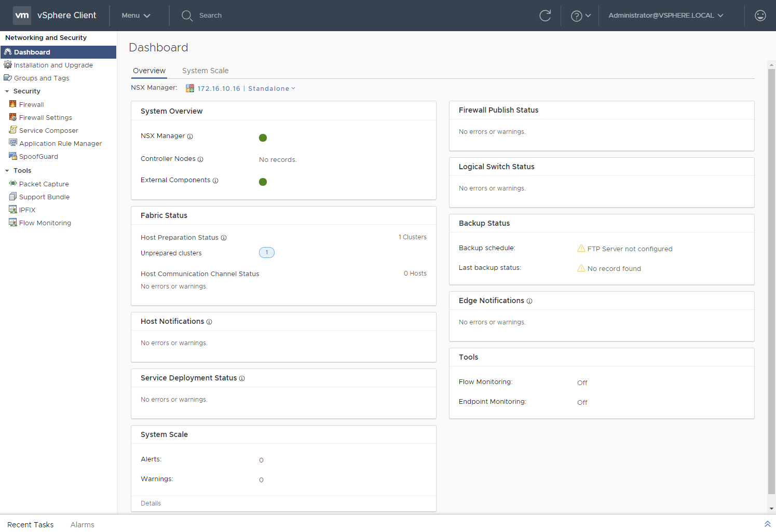Collapse the Tools tree section
The image size is (776, 532).
pyautogui.click(x=7, y=171)
